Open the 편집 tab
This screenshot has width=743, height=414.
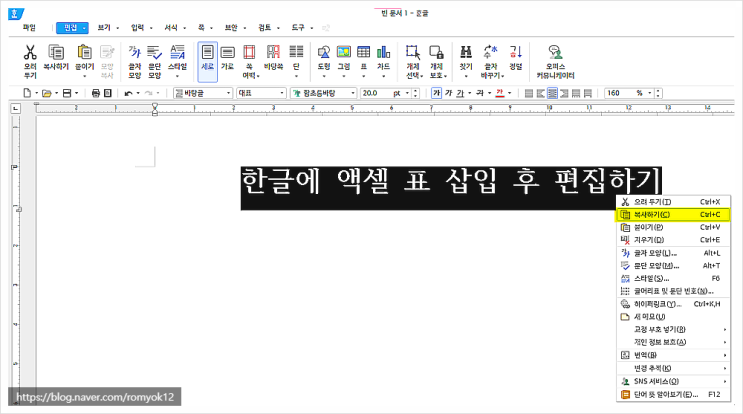72,28
